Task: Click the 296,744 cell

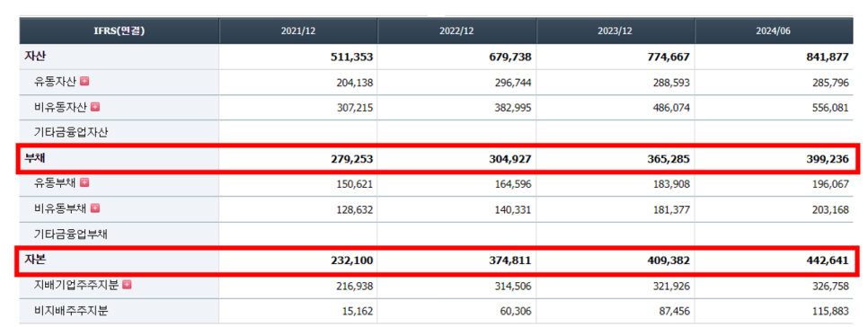Action: coord(513,83)
